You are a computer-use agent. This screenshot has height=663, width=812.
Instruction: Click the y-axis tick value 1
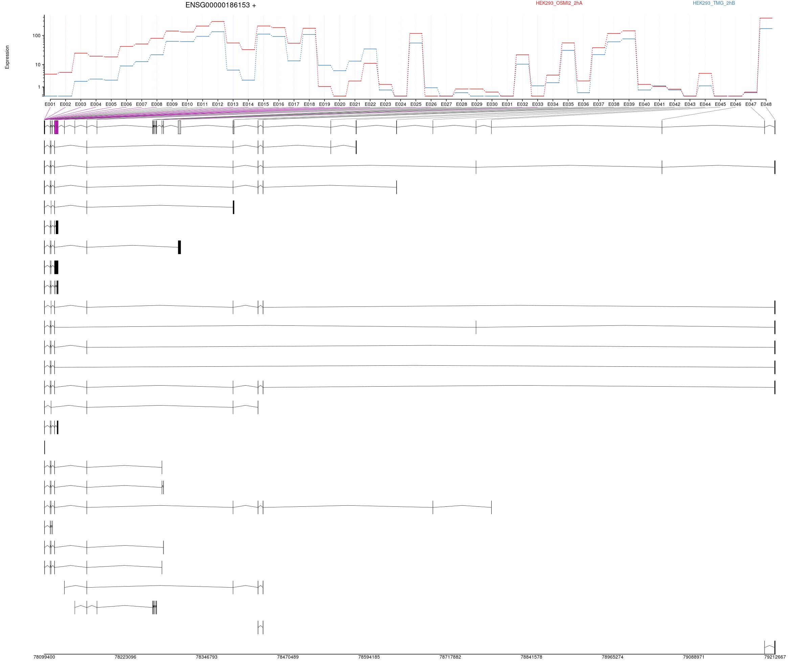pos(39,88)
